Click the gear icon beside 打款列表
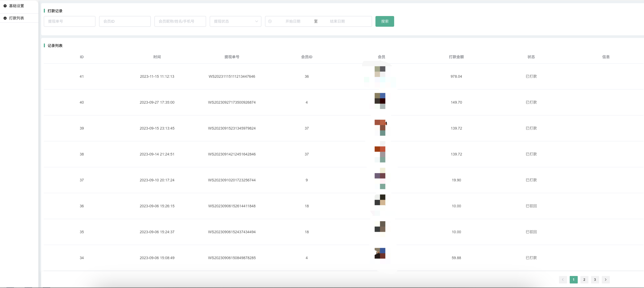Viewport: 644px width, 288px height. tap(5, 18)
